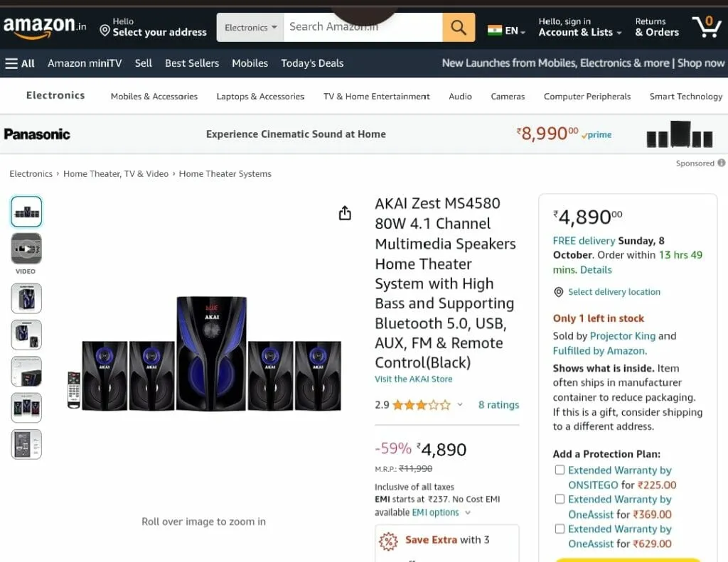Click Returns & Orders link
Screen dimensions: 728x562
656,28
